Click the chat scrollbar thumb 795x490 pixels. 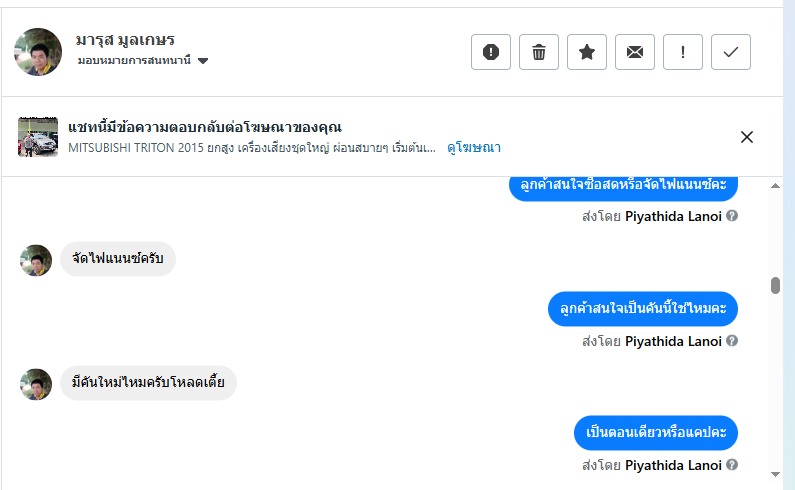775,286
